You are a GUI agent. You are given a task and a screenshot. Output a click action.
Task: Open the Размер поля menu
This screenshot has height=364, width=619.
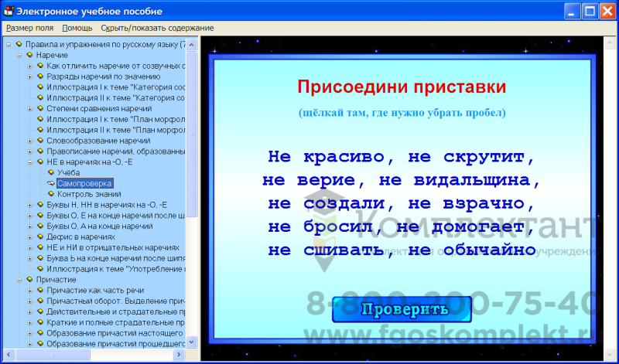(29, 28)
